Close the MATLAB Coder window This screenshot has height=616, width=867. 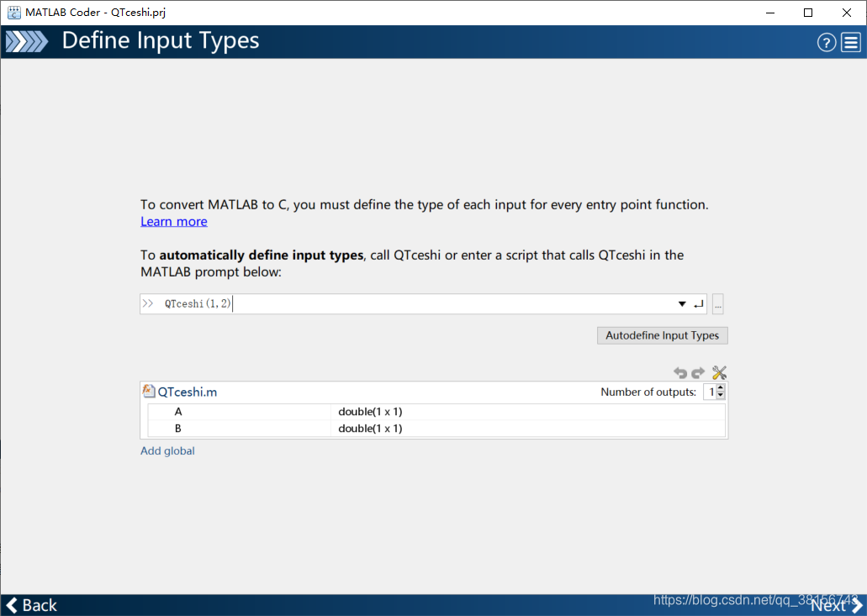847,13
